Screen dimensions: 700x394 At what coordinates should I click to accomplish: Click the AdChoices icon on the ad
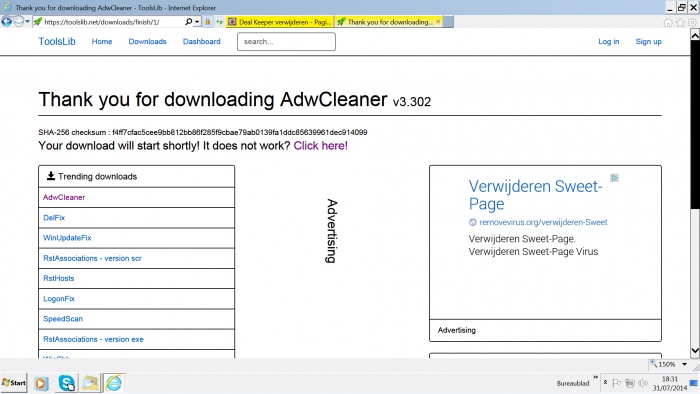[614, 178]
